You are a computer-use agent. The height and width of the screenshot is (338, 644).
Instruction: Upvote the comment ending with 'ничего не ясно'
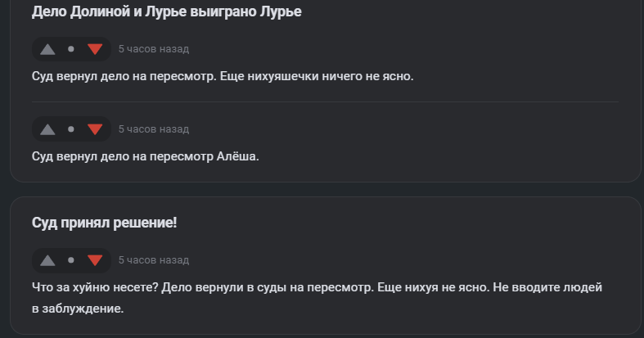click(x=47, y=49)
